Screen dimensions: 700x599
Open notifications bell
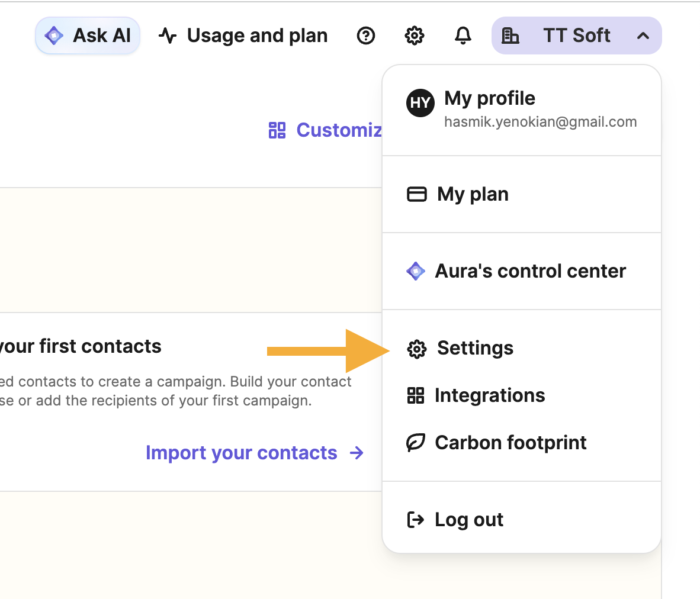click(463, 36)
